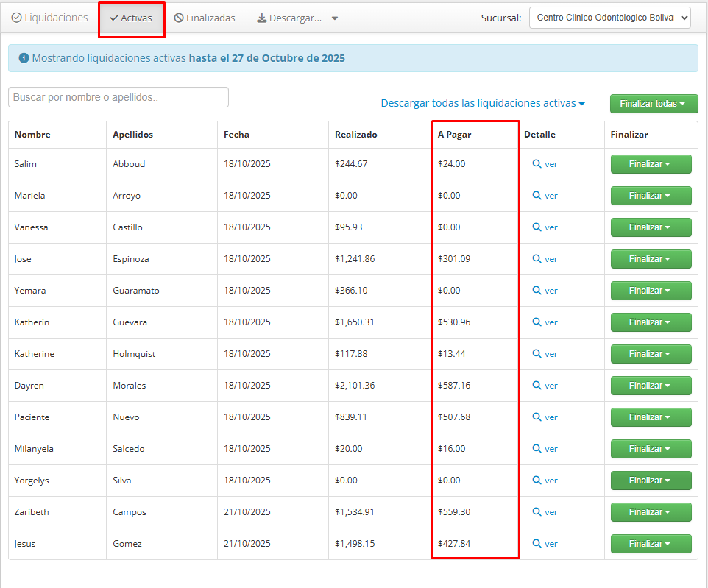Click magnifier icon in Zaribeth Campos row

(x=537, y=511)
